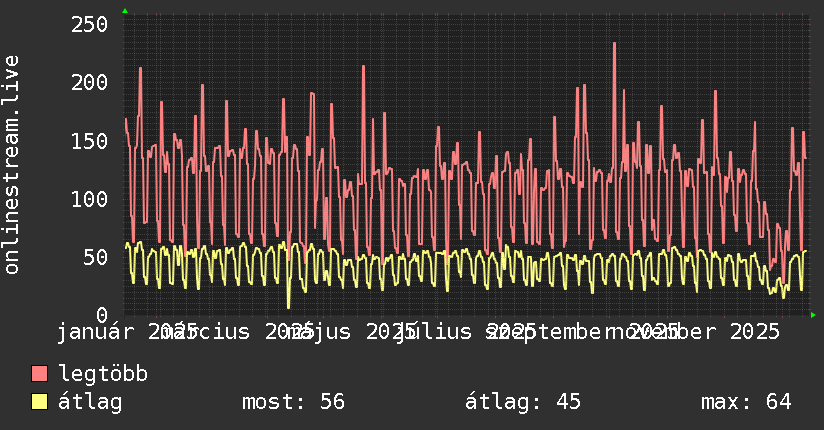This screenshot has width=824, height=430.
Task: Click the green arrow at the x-axis end
Action: coord(813,315)
